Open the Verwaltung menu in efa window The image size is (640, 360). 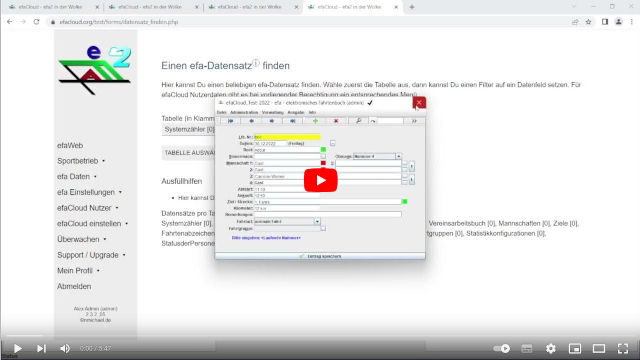click(273, 112)
